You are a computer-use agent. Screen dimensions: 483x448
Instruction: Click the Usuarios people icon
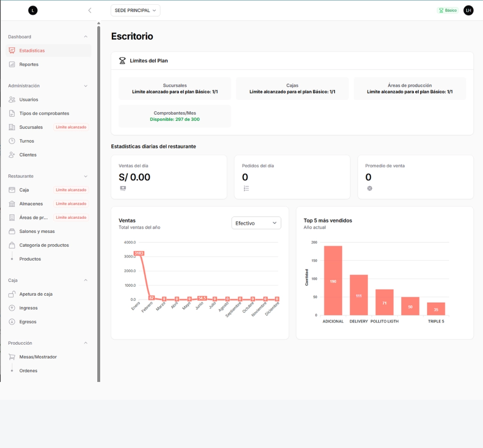point(12,100)
